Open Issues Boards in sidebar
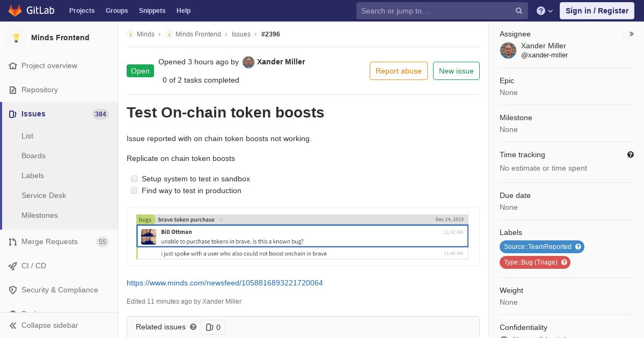Screen dimensions: 644x338 pyautogui.click(x=33, y=156)
